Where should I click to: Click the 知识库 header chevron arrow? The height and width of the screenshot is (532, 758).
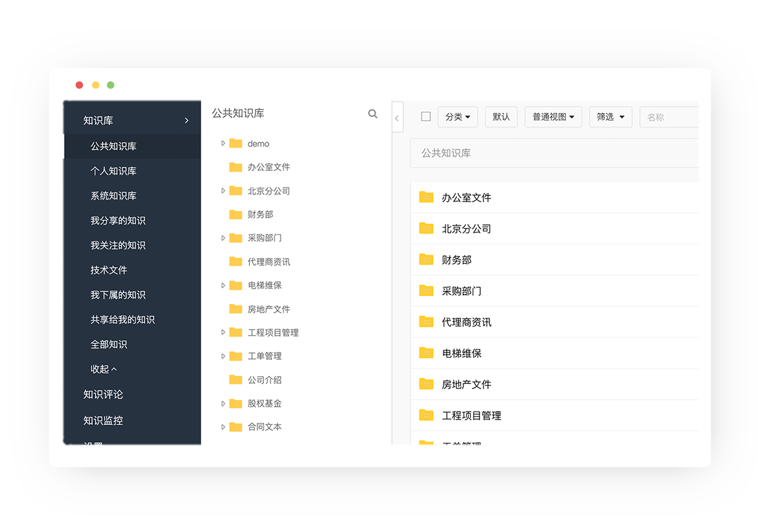(x=187, y=120)
